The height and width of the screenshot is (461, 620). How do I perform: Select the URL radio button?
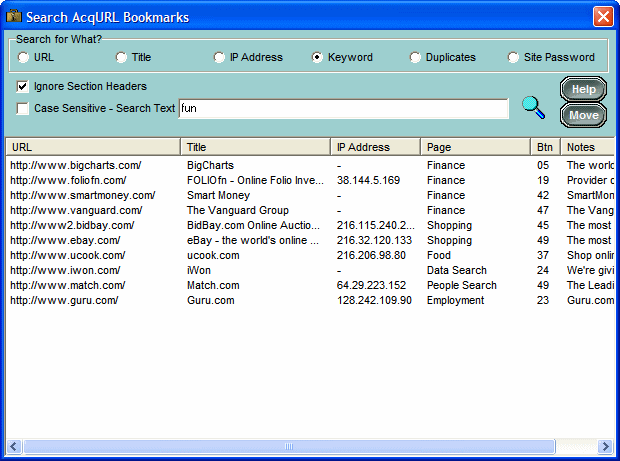point(23,57)
